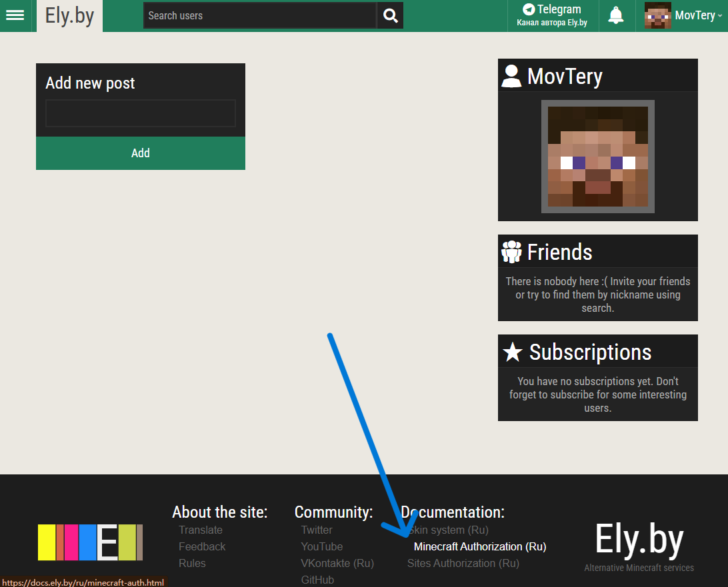The image size is (728, 587).
Task: Focus the Add new post text box
Action: 141,113
